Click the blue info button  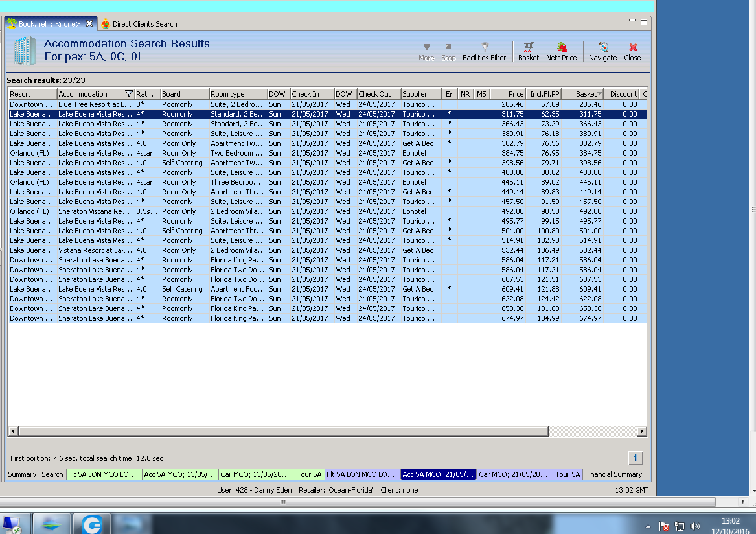tap(635, 458)
